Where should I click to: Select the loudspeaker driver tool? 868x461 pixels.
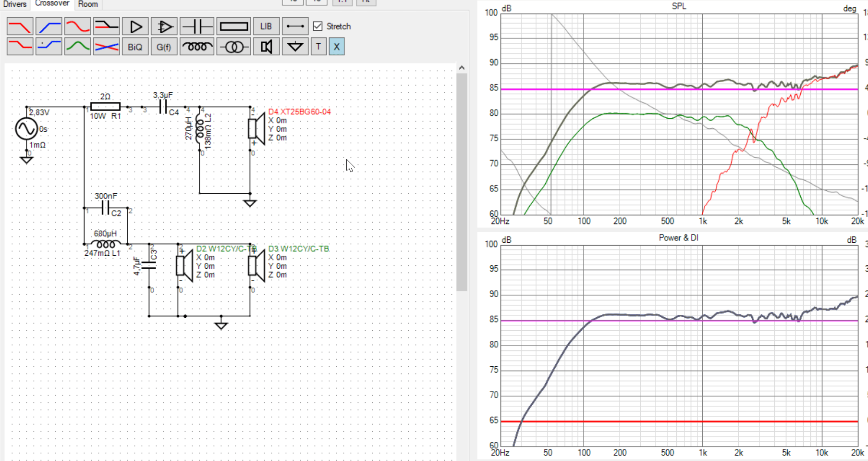coord(266,47)
